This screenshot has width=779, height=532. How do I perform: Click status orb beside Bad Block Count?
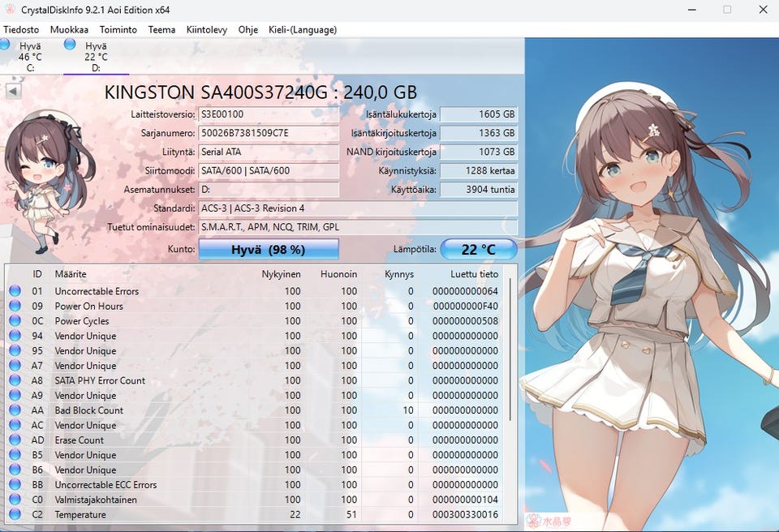coord(15,410)
